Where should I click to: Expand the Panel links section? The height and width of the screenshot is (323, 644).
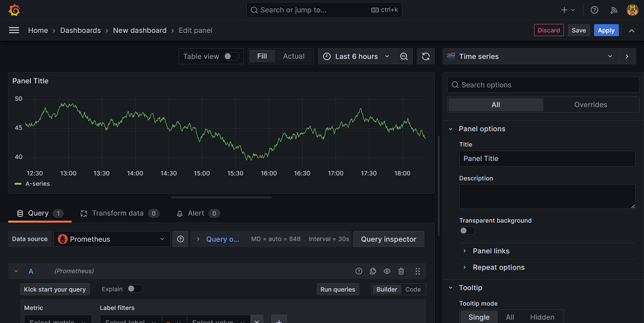[491, 251]
